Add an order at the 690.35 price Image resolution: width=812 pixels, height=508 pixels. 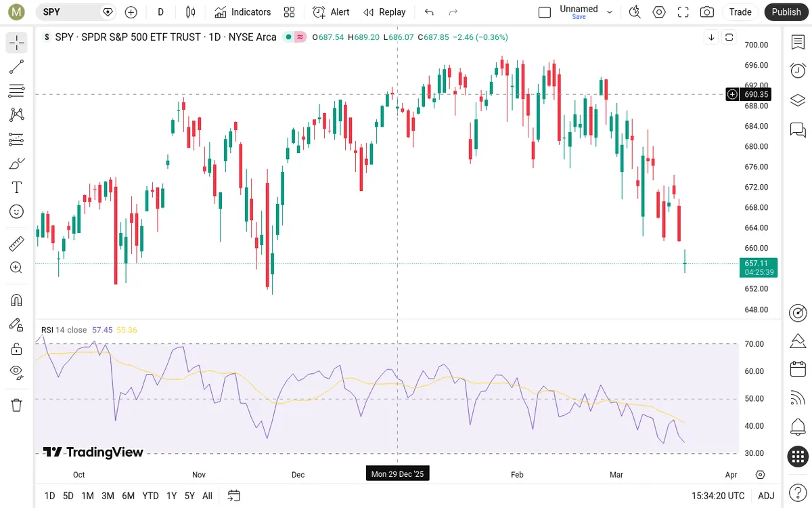click(732, 94)
